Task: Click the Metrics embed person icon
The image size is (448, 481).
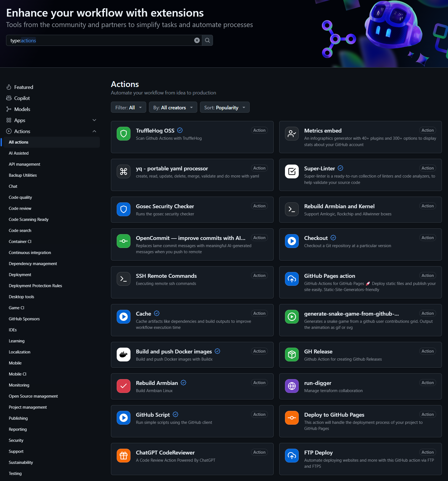Action: click(x=292, y=134)
